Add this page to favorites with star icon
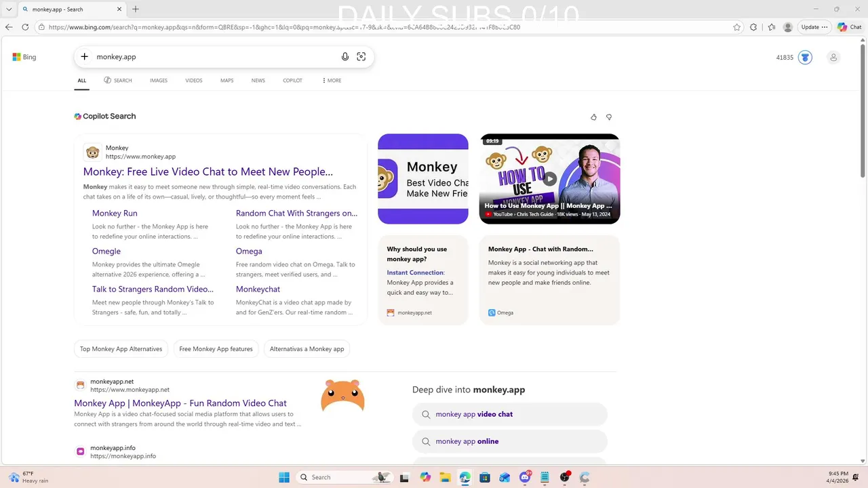Screen dimensions: 868x488 point(737,27)
